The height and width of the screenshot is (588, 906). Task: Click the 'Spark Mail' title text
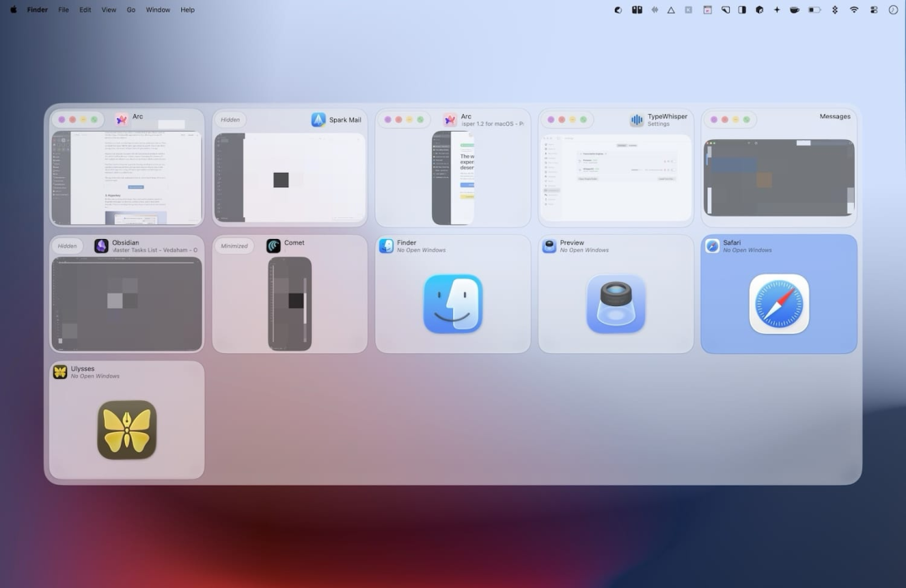pos(345,120)
